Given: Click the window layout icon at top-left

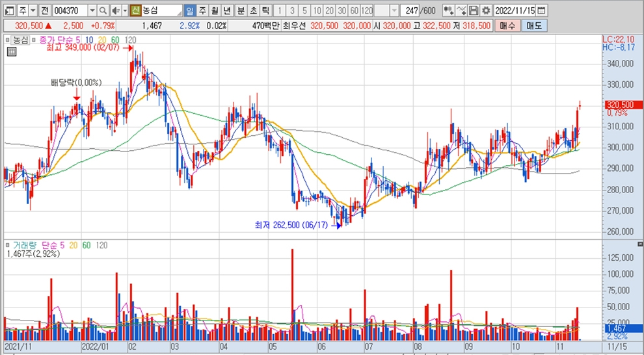Looking at the screenshot, I should tap(8, 11).
